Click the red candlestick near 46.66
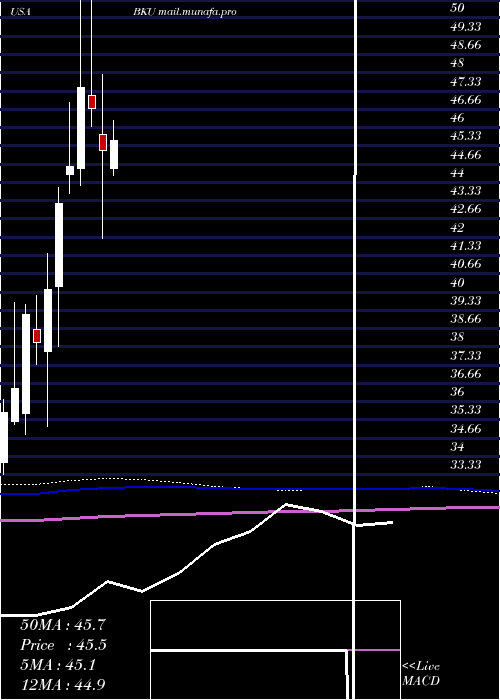 [92, 102]
